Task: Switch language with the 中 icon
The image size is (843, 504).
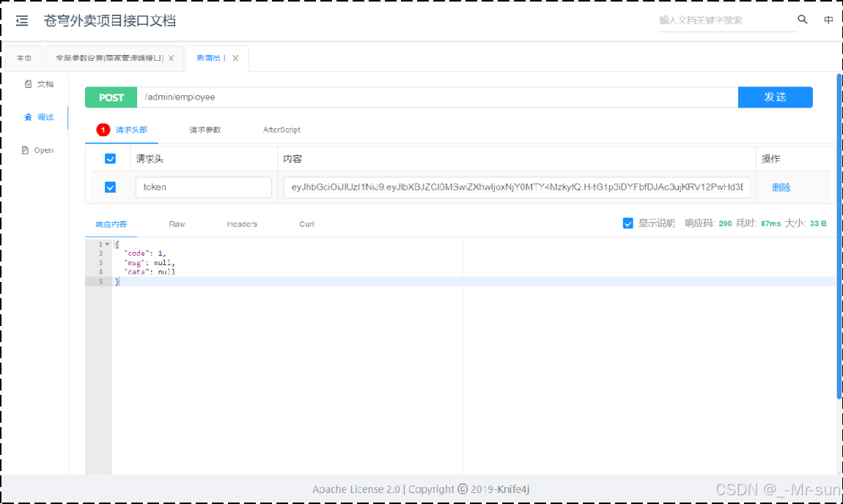Action: 828,20
